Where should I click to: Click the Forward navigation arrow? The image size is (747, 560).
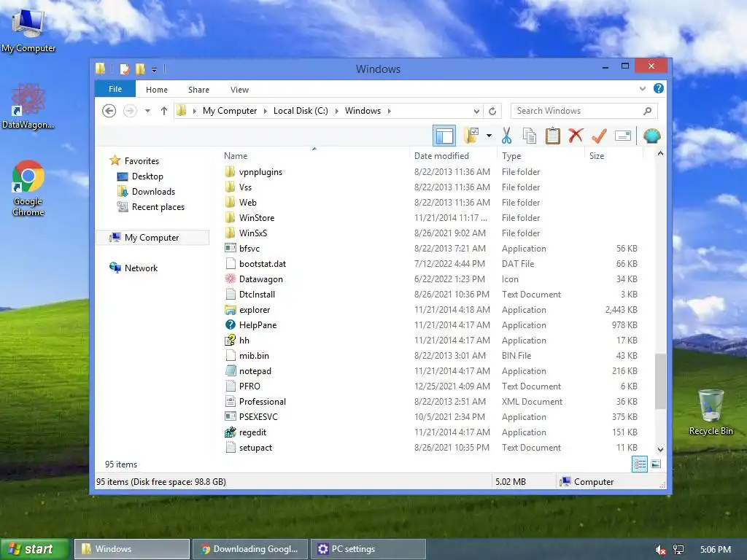[x=130, y=111]
